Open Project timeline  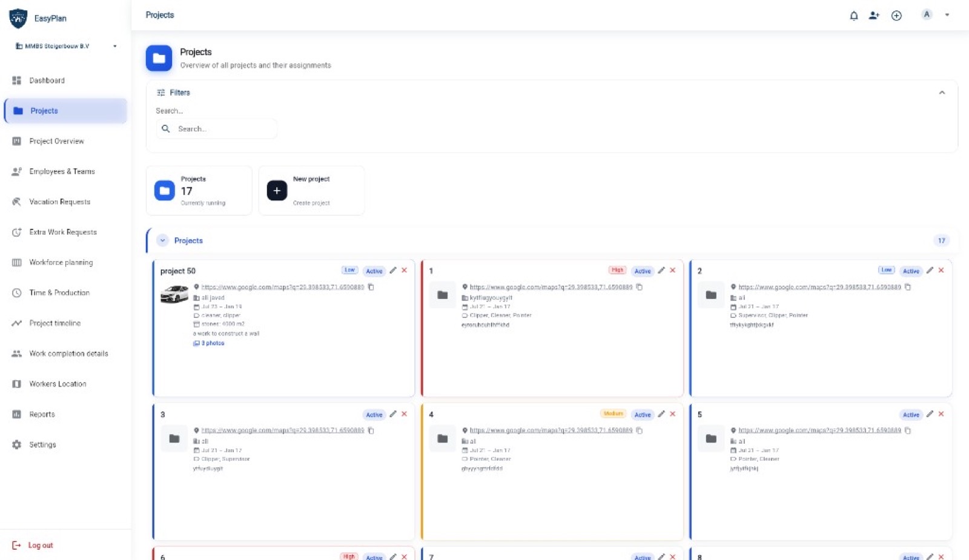65,323
